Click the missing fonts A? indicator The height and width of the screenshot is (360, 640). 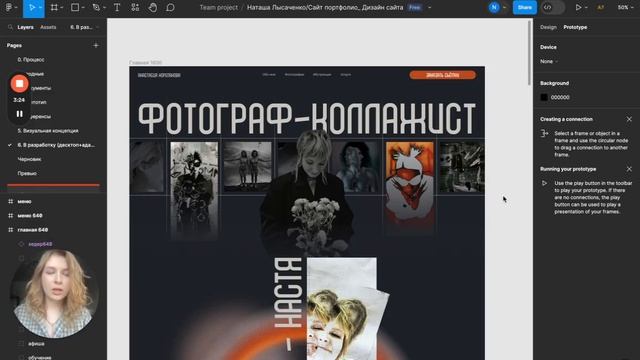click(600, 7)
